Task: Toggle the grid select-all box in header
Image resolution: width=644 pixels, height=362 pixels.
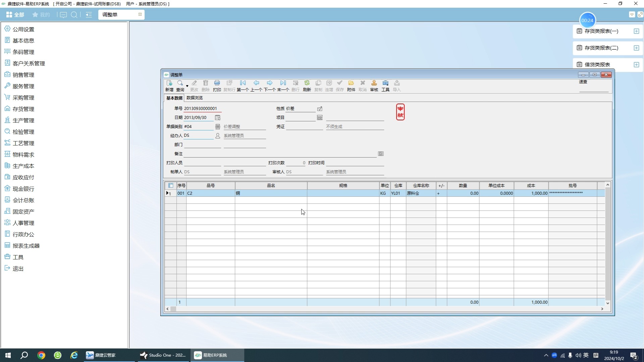Action: [171, 185]
